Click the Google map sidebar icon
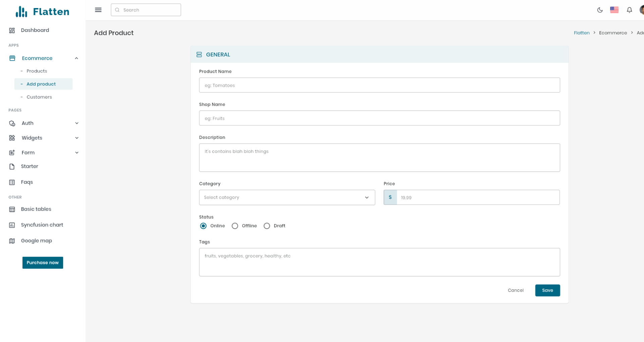Viewport: 644px width, 342px height. [x=12, y=241]
